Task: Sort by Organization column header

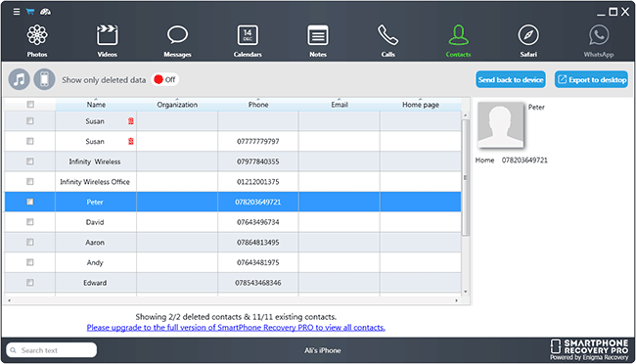Action: pos(177,105)
